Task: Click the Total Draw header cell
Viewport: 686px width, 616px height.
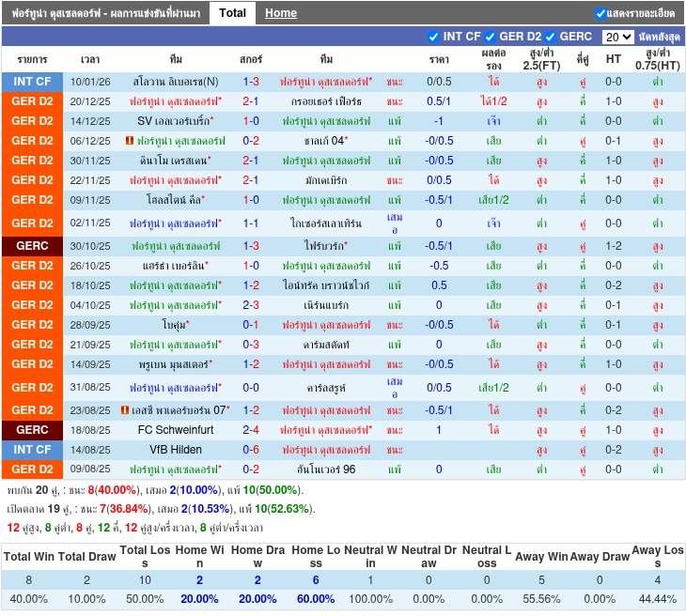Action: (86, 557)
